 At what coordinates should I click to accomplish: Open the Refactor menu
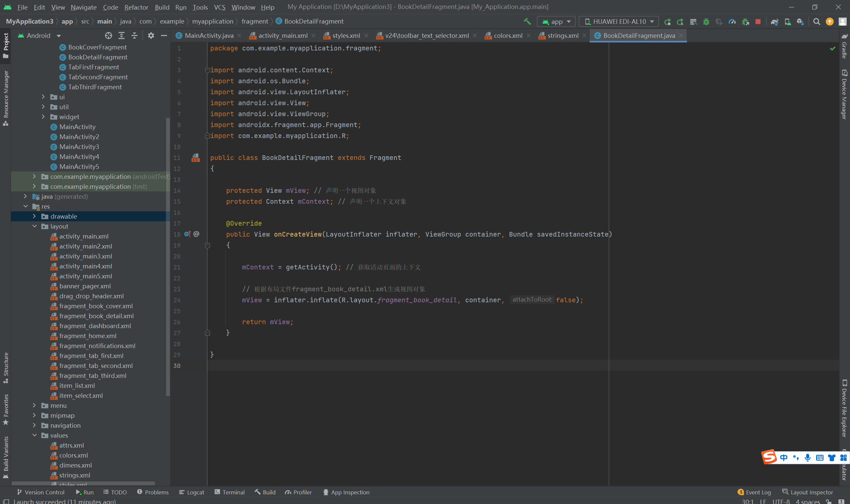click(x=136, y=7)
